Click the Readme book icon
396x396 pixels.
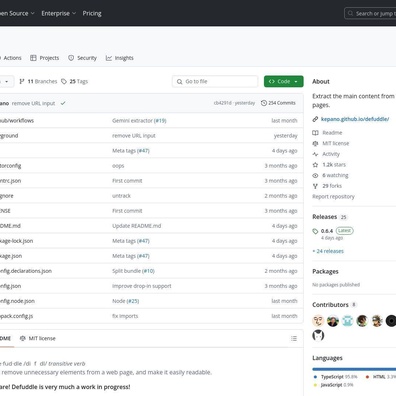pos(315,133)
